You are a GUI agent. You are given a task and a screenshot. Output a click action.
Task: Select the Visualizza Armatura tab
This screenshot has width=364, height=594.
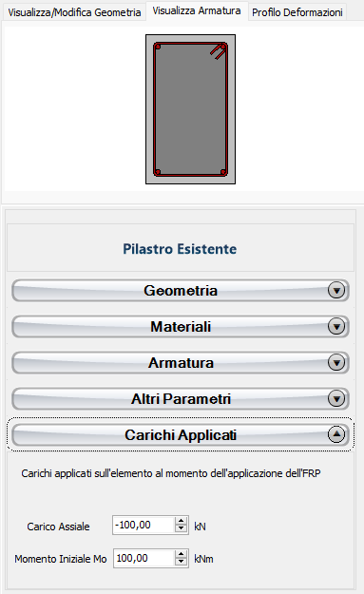(x=197, y=10)
